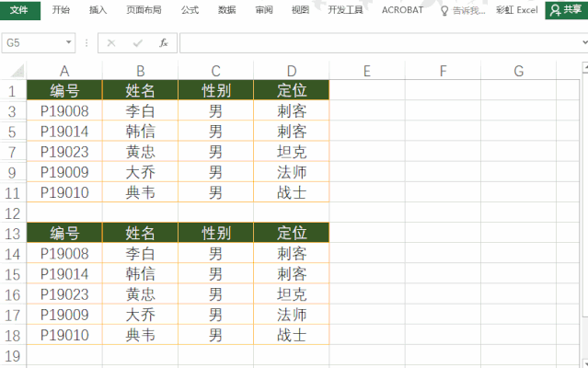Screen dimensions: 588x368
Task: Select row 13 header
Action: (x=12, y=233)
